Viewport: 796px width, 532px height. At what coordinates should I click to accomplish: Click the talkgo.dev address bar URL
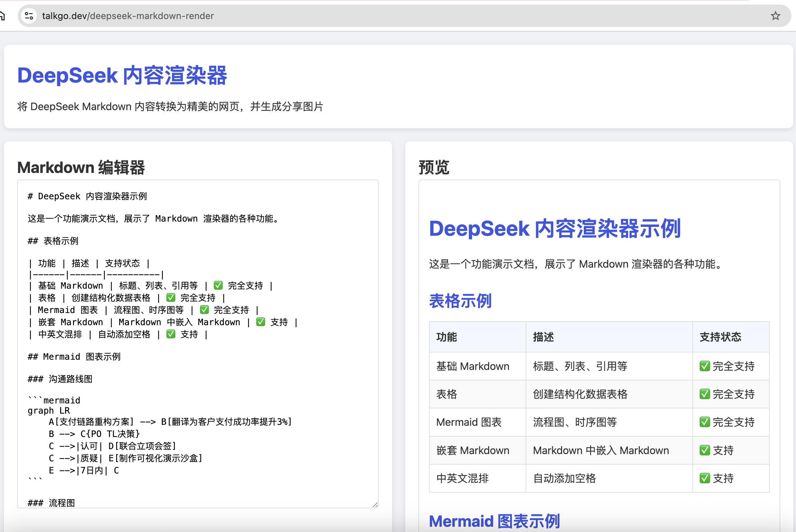click(128, 16)
